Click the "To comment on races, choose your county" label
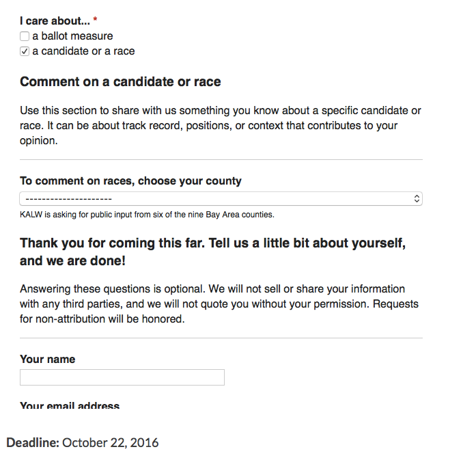Viewport: 476px width, 458px height. tap(130, 181)
